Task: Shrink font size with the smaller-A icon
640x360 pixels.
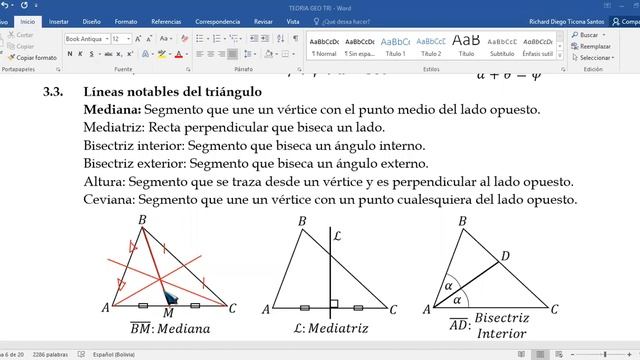Action: pyautogui.click(x=149, y=39)
